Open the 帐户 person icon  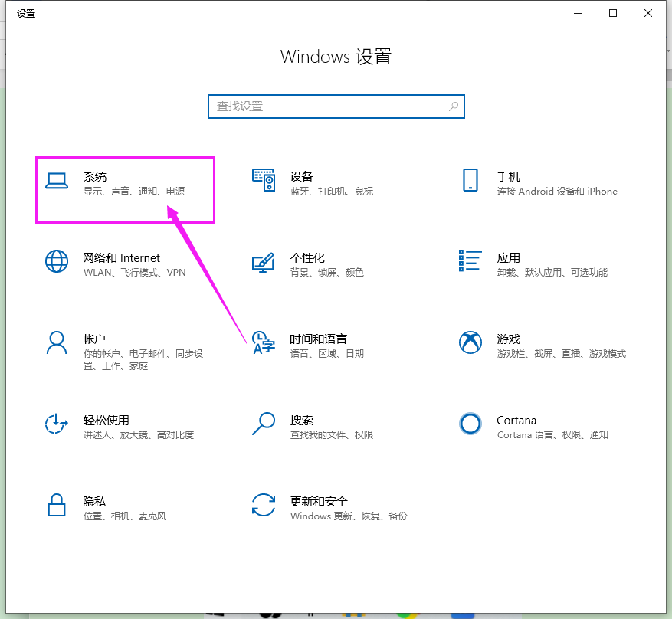(57, 342)
